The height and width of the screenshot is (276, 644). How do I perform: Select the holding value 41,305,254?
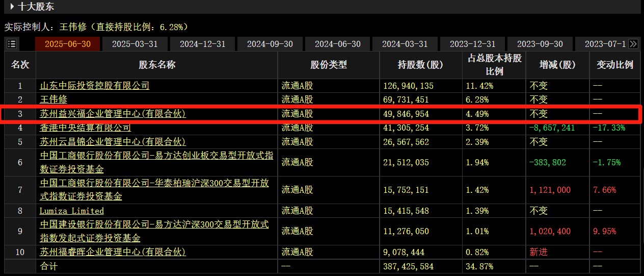407,128
